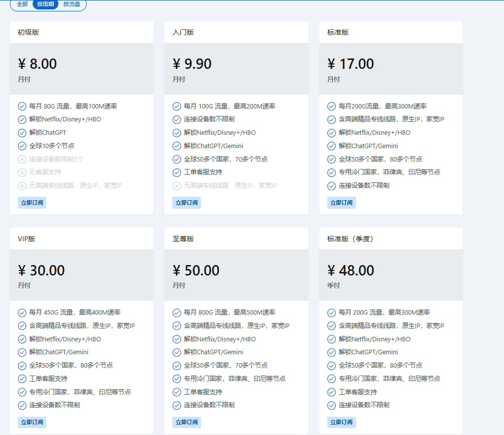Click the checkmark next to 每月 80G 流量

click(22, 106)
